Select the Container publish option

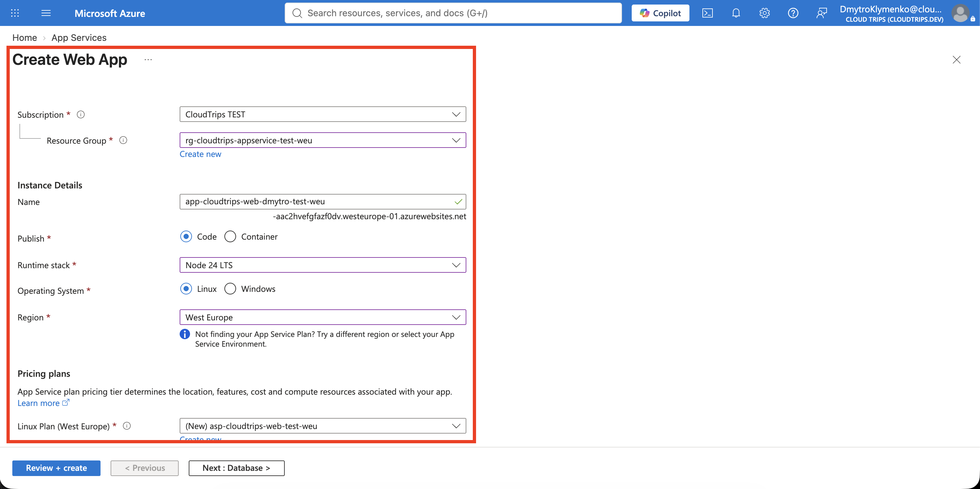pos(230,236)
